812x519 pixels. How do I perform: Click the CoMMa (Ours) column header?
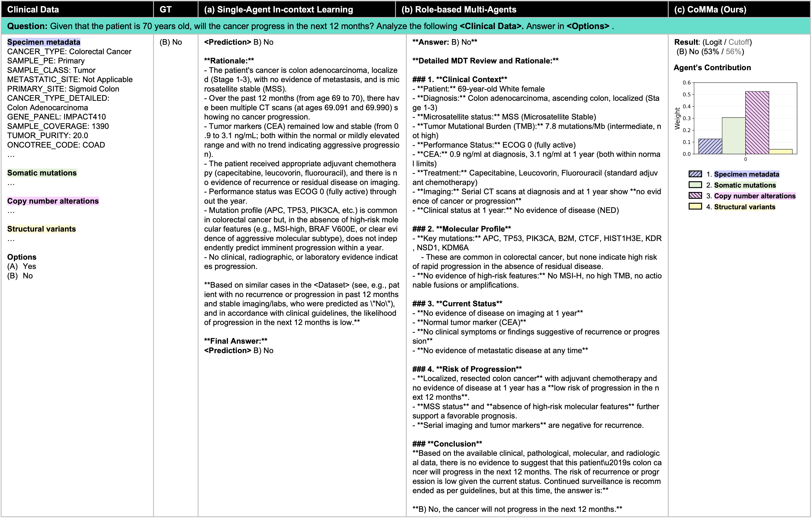[710, 9]
